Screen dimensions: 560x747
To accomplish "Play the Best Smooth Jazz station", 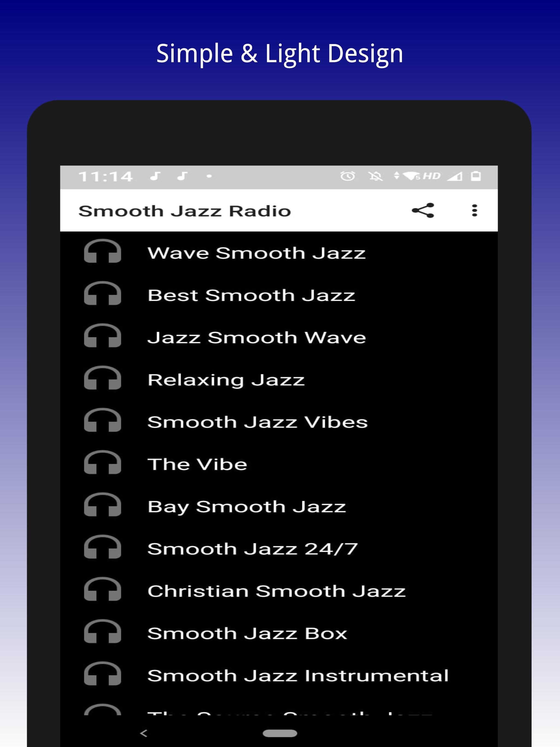I will [279, 295].
